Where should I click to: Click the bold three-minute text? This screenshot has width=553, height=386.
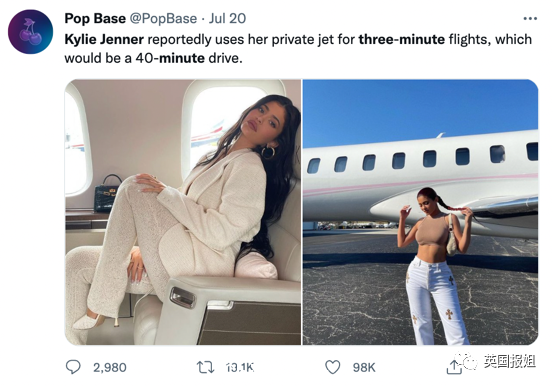point(401,39)
